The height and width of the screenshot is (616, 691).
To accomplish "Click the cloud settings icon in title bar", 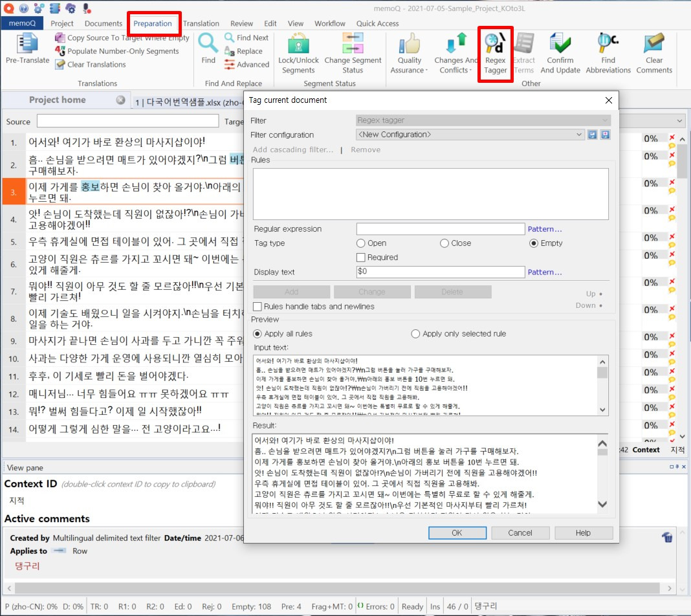I will coord(71,8).
